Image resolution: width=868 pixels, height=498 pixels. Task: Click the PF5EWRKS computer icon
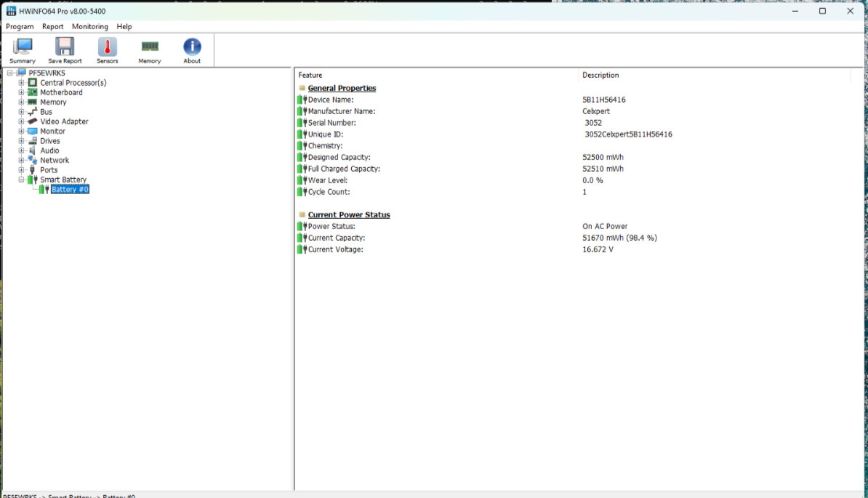22,73
